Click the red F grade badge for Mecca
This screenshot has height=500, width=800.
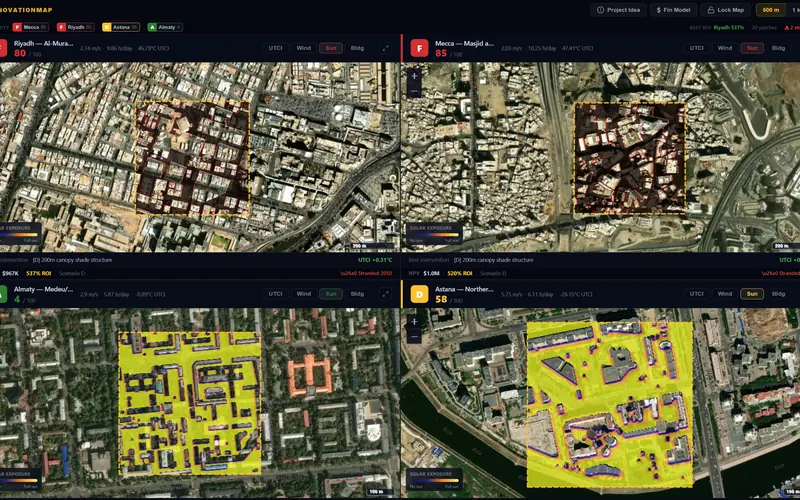(419, 48)
